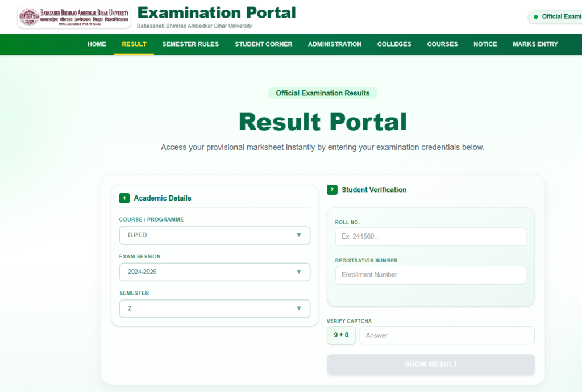Screen dimensions: 582x392
Task: Click the step 1 Academic Details badge
Action: (x=124, y=198)
